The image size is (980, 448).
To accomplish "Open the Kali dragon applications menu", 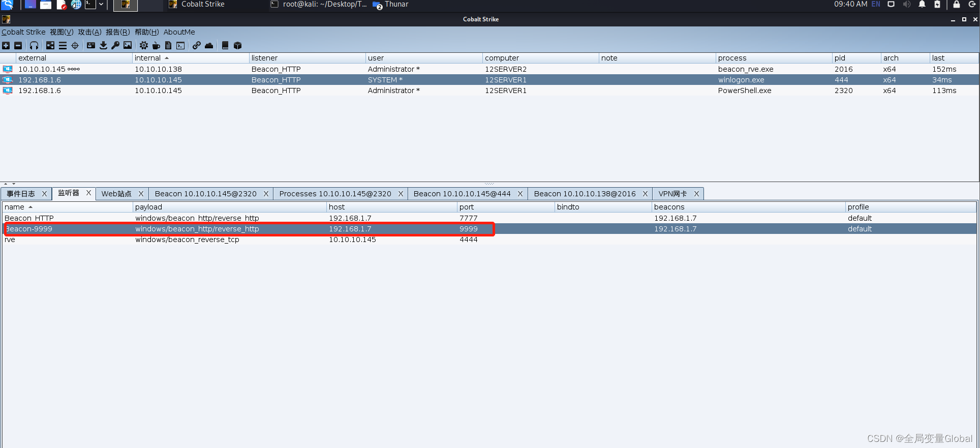I will 7,5.
